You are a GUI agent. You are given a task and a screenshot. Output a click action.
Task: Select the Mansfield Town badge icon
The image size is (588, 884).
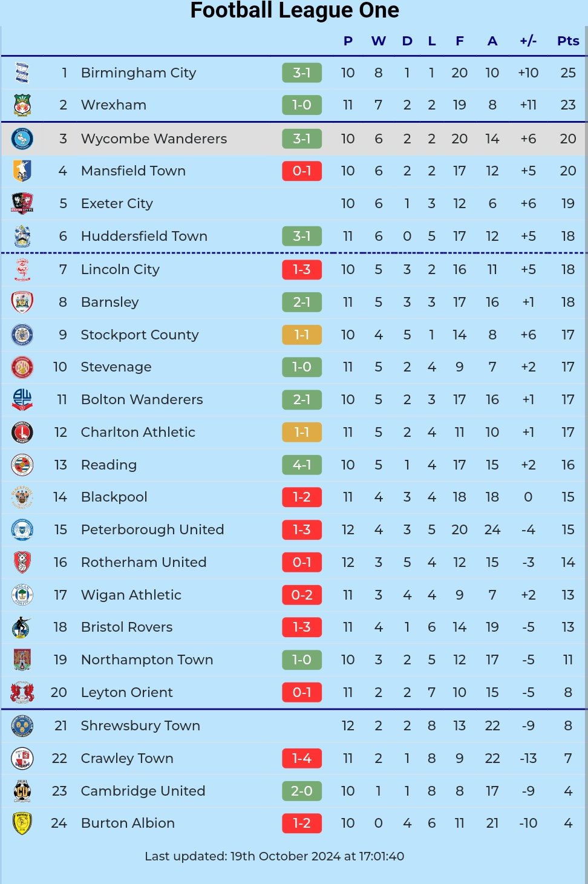[22, 171]
